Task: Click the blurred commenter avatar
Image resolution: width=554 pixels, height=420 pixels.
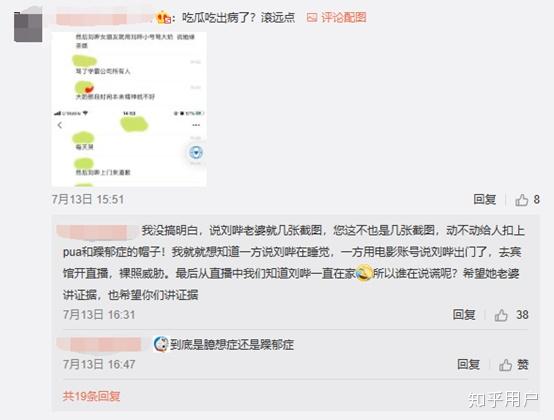Action: 28,27
